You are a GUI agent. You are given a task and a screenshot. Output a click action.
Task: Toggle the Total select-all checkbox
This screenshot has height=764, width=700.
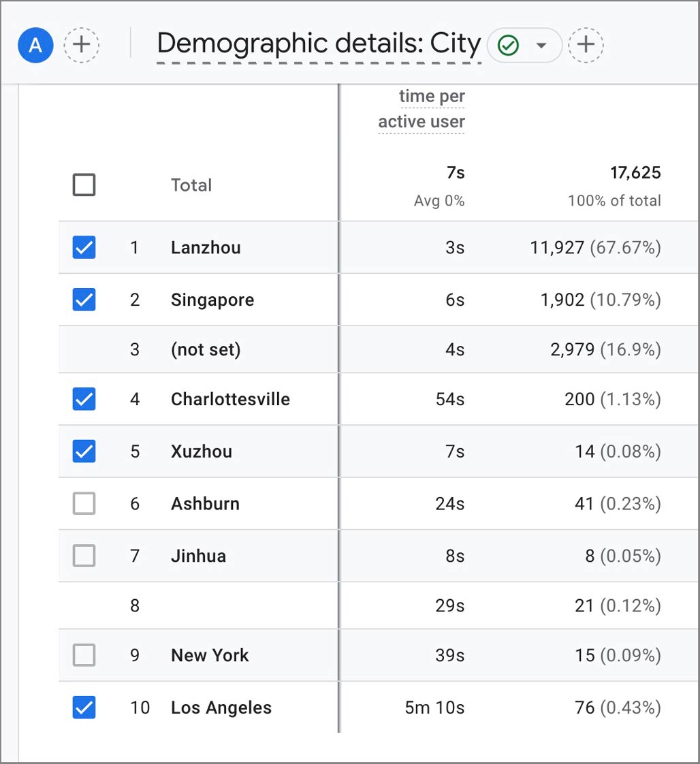[84, 185]
